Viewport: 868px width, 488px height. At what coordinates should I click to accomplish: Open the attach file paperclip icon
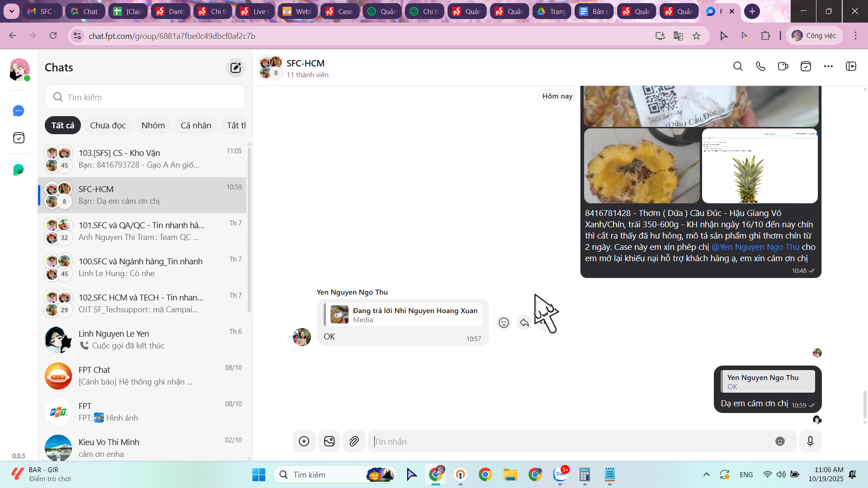click(x=354, y=441)
